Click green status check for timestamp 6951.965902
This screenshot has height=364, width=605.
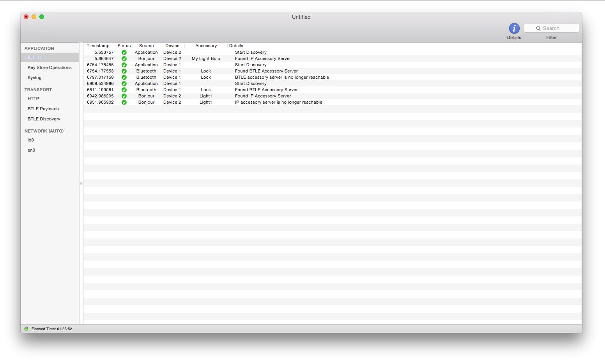[x=124, y=102]
